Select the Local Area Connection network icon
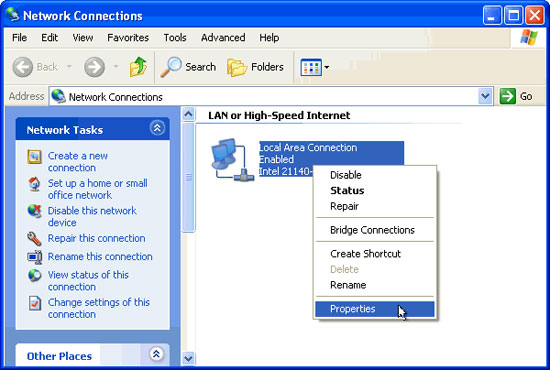This screenshot has width=550, height=370. [x=232, y=160]
